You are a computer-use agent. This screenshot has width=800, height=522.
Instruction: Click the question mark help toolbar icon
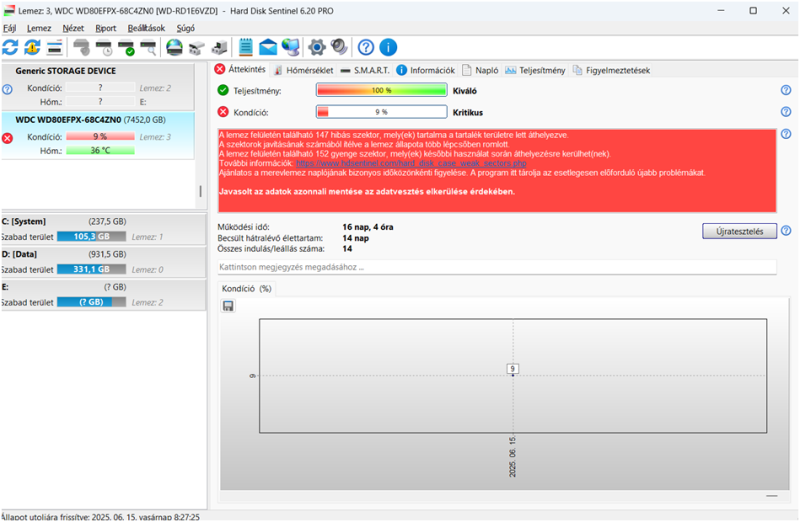366,47
